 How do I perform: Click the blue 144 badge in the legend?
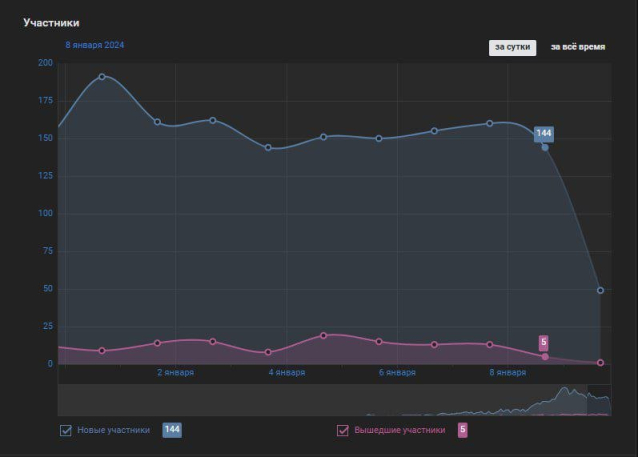pyautogui.click(x=171, y=430)
